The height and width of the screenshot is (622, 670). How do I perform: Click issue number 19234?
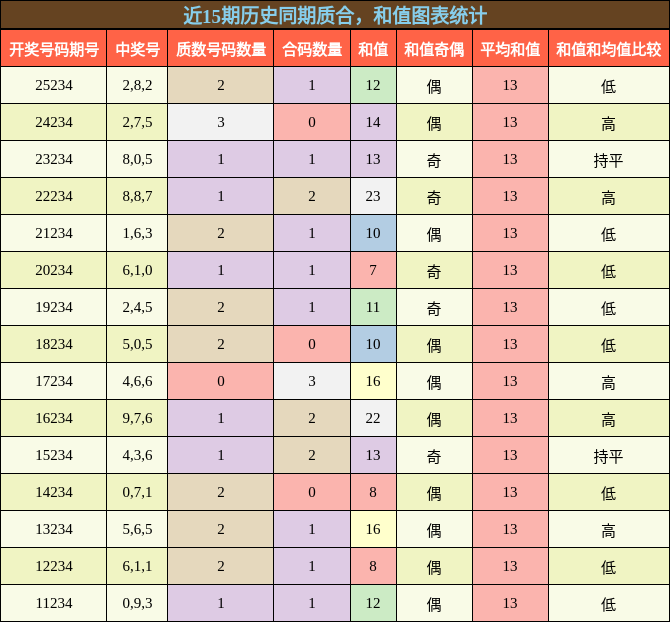[54, 307]
